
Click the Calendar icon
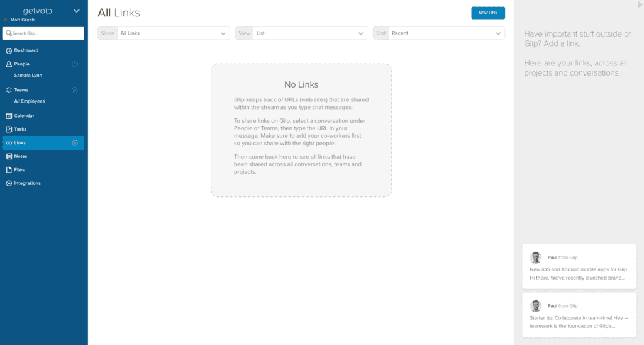[x=9, y=116]
